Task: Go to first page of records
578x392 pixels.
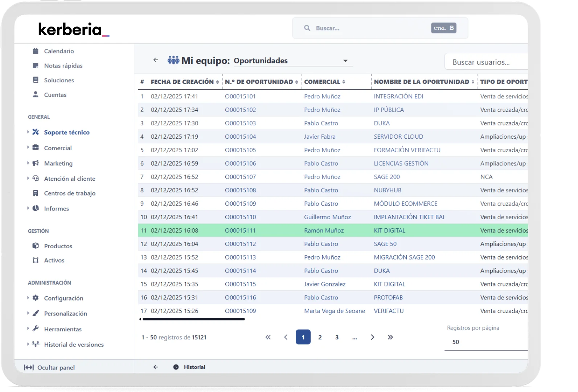Action: [268, 337]
